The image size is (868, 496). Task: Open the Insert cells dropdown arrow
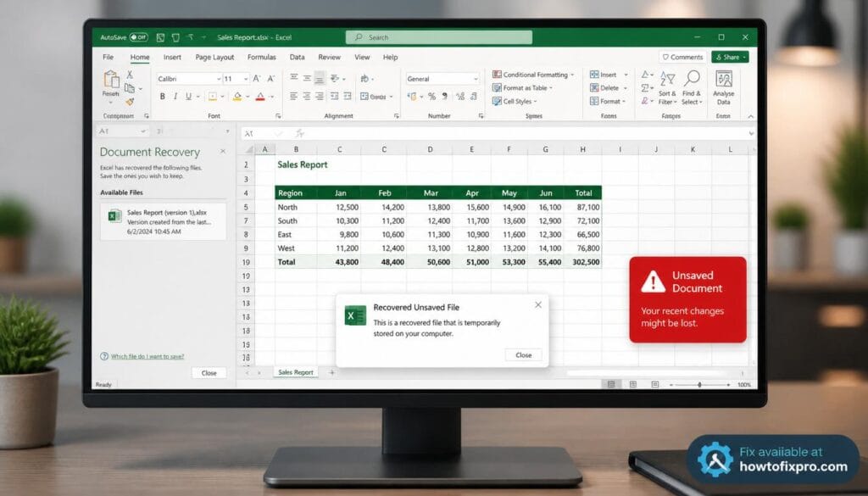click(x=626, y=75)
